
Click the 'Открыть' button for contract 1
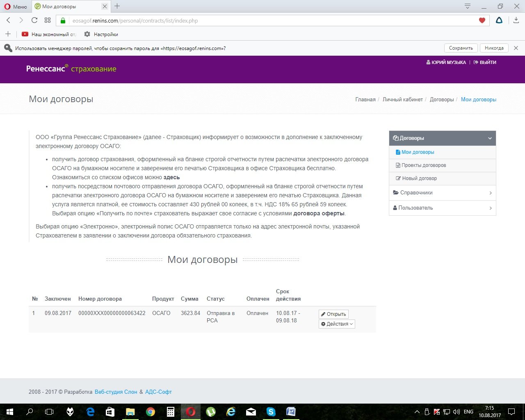coord(333,314)
